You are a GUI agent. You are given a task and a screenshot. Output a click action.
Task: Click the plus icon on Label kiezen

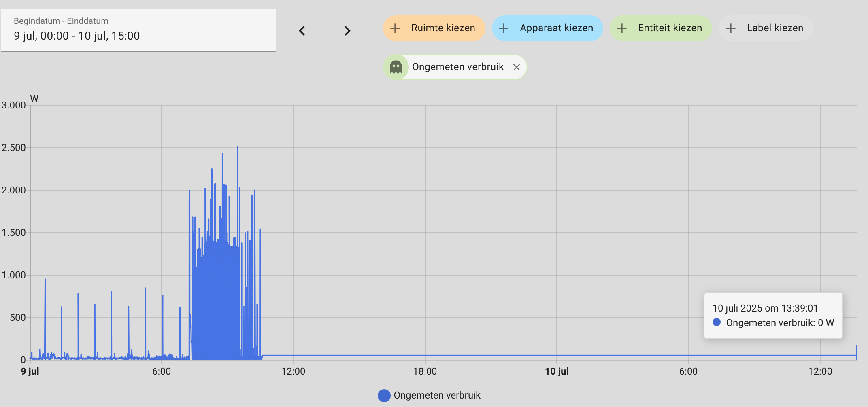(731, 28)
